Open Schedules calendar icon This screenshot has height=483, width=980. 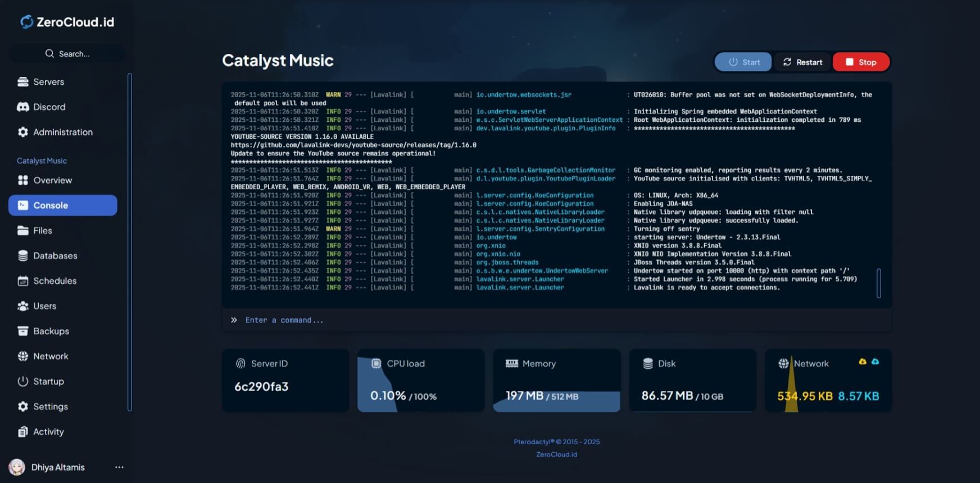pos(23,281)
